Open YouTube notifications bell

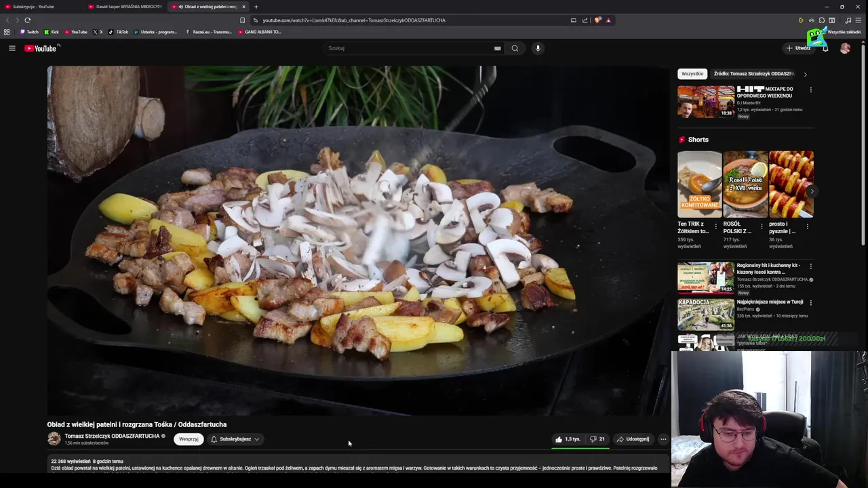coord(825,48)
